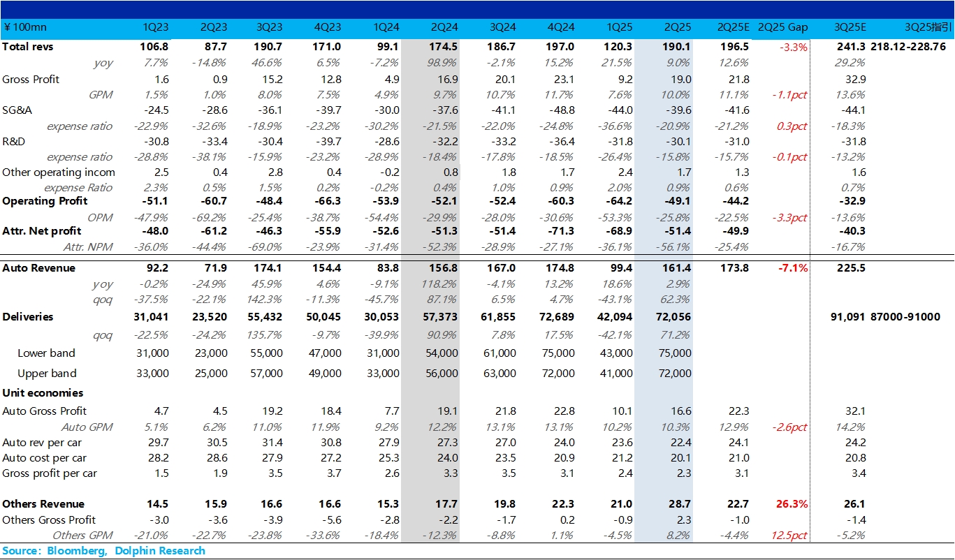The image size is (955, 560).
Task: Select the 3Q25E column header
Action: [850, 27]
